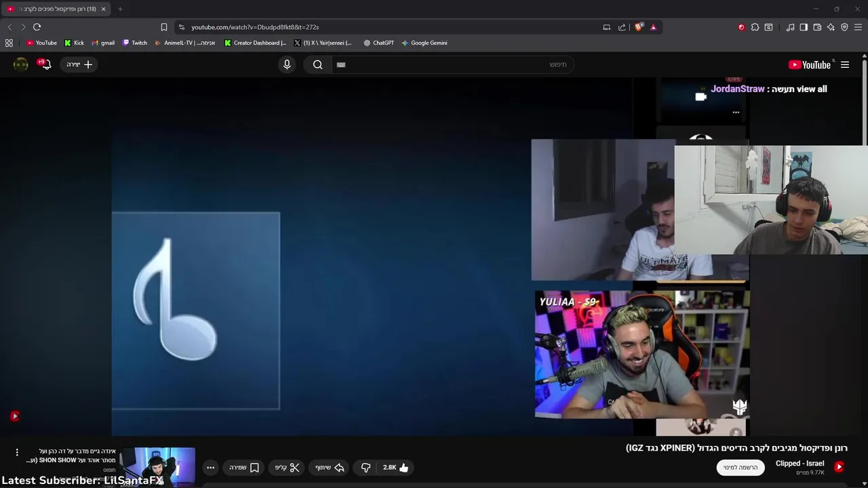Close the current YouTube tab

pos(104,9)
